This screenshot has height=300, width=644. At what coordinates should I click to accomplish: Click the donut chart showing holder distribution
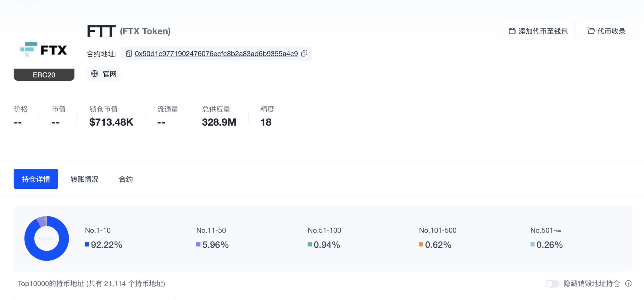[46, 238]
